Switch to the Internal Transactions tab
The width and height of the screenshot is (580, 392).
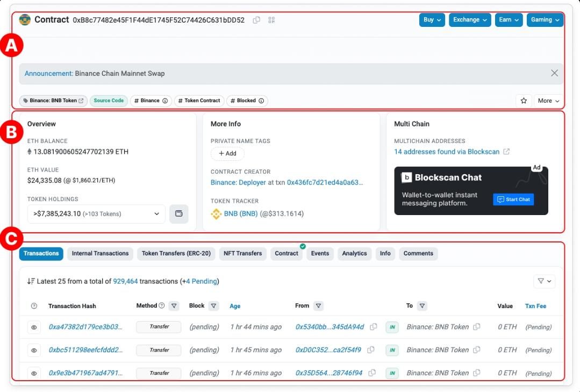click(100, 253)
